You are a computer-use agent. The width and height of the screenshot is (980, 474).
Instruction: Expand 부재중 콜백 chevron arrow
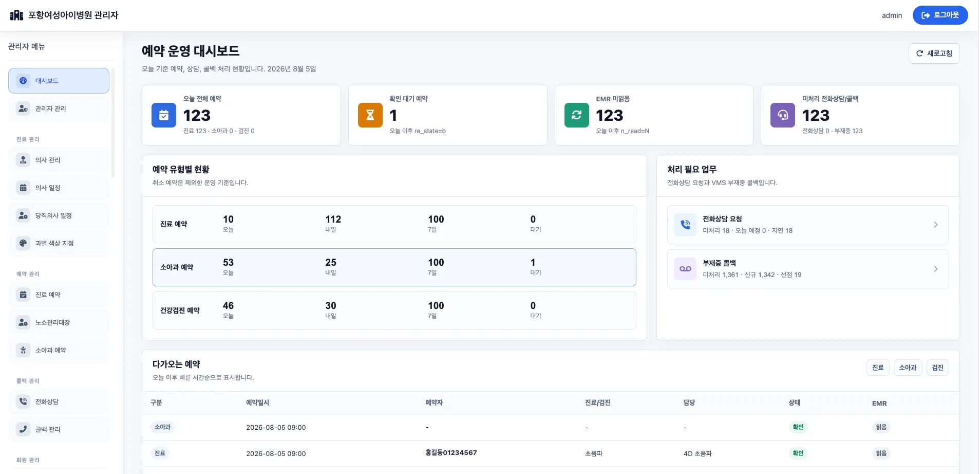935,269
